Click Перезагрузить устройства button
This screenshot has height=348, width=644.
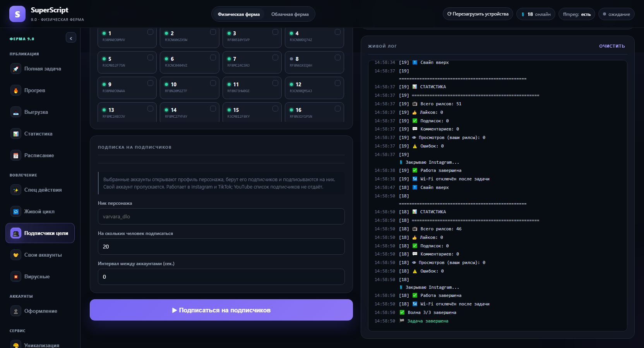tap(478, 14)
